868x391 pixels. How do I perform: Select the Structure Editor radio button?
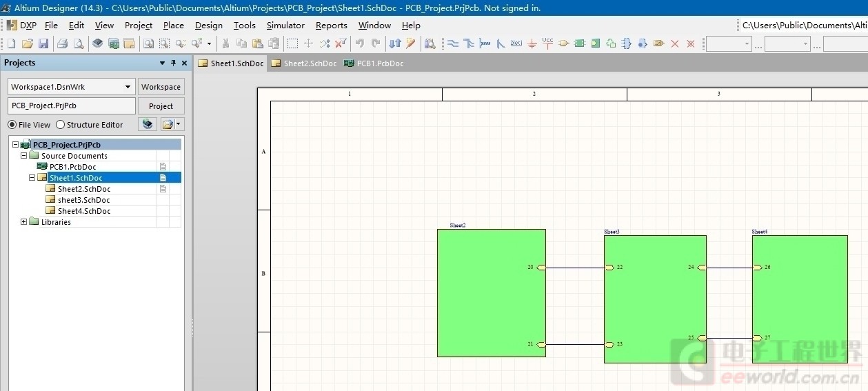pos(60,125)
